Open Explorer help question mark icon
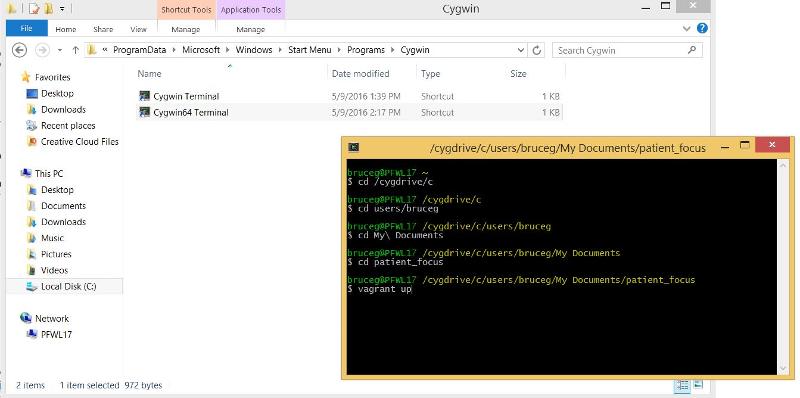800x398 pixels. [x=702, y=29]
